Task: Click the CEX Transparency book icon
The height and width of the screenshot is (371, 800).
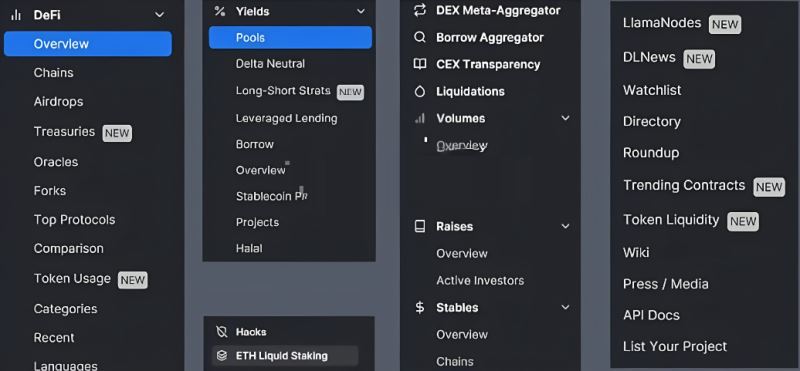Action: (419, 64)
